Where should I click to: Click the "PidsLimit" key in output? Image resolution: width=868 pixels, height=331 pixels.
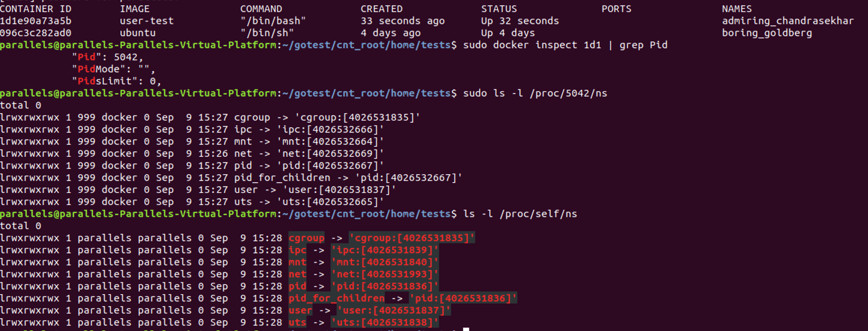[x=105, y=81]
